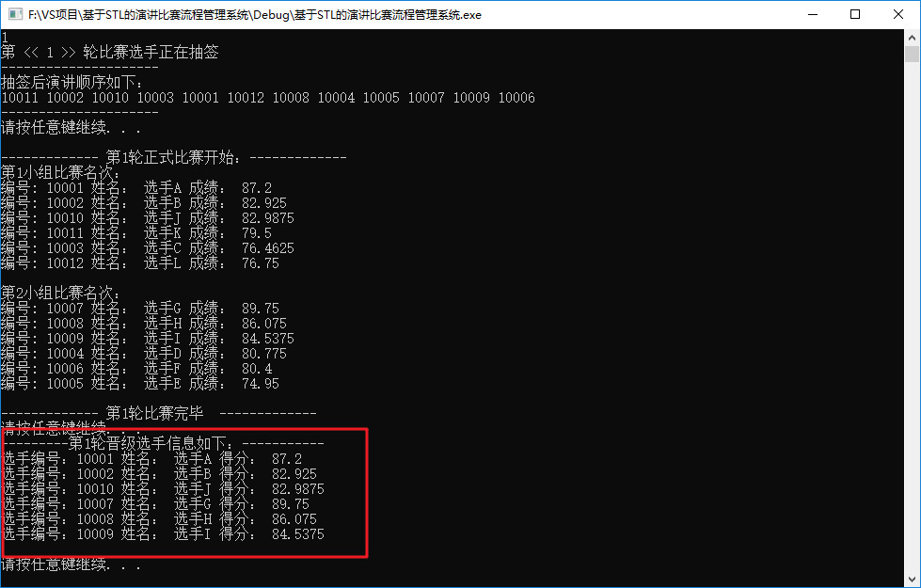Click group row for 选手B with 成绩 82.925
The image size is (921, 588).
[x=144, y=203]
